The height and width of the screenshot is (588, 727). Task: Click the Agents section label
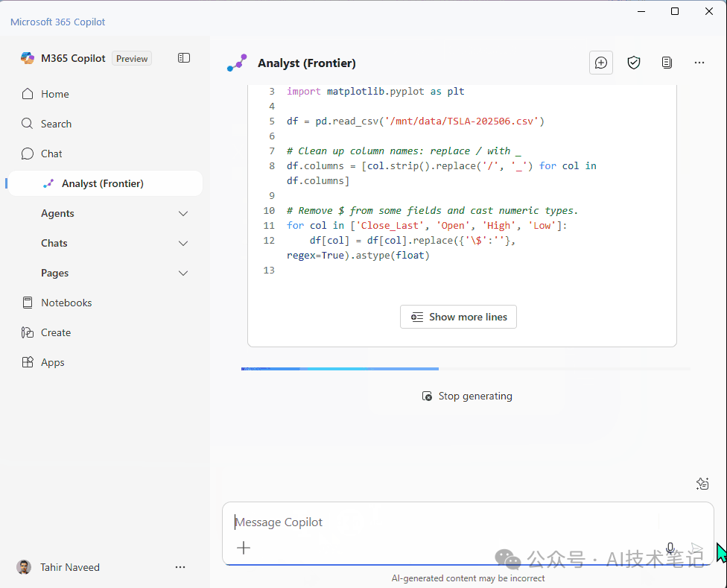coord(57,213)
